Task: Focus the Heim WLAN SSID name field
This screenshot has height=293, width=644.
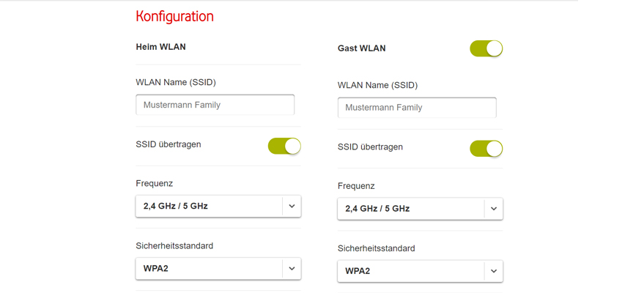Action: coord(215,105)
